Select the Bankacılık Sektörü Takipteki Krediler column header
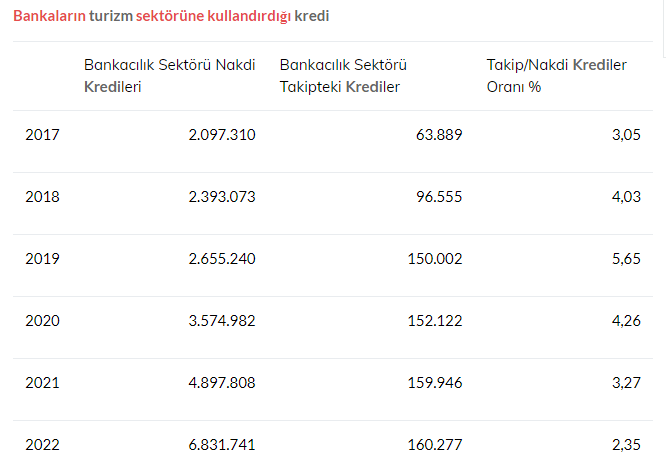666x474 pixels. coord(343,76)
